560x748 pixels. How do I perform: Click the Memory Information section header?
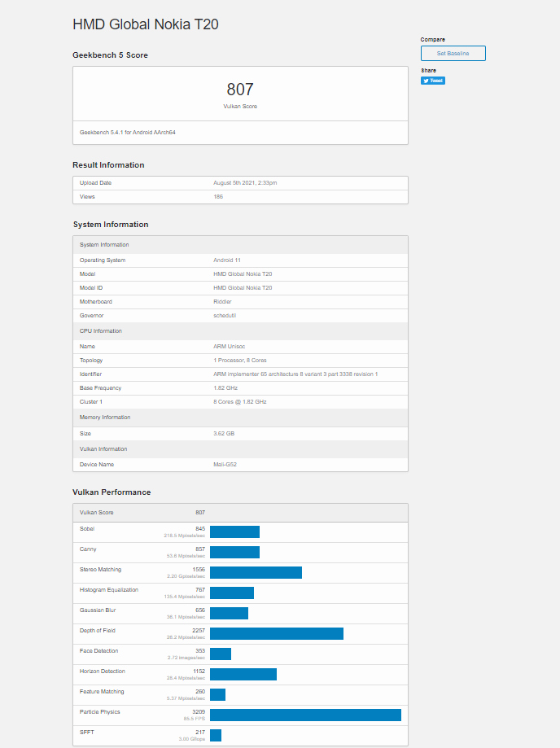pos(105,418)
